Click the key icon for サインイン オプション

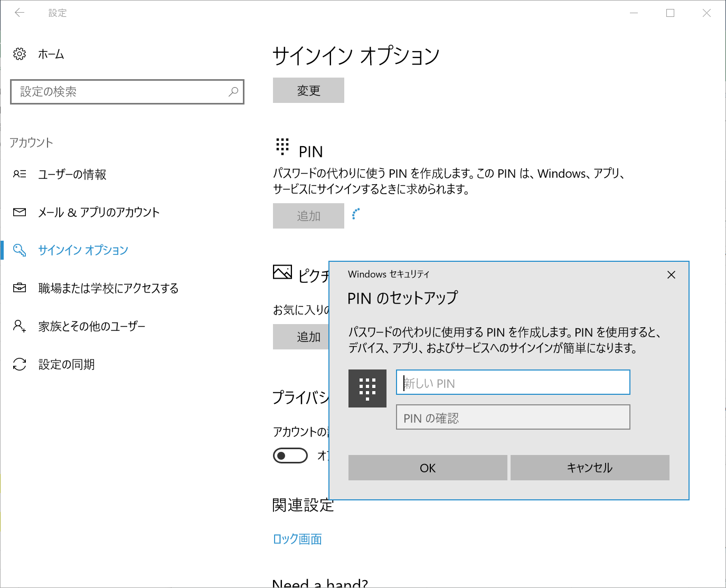pyautogui.click(x=20, y=250)
